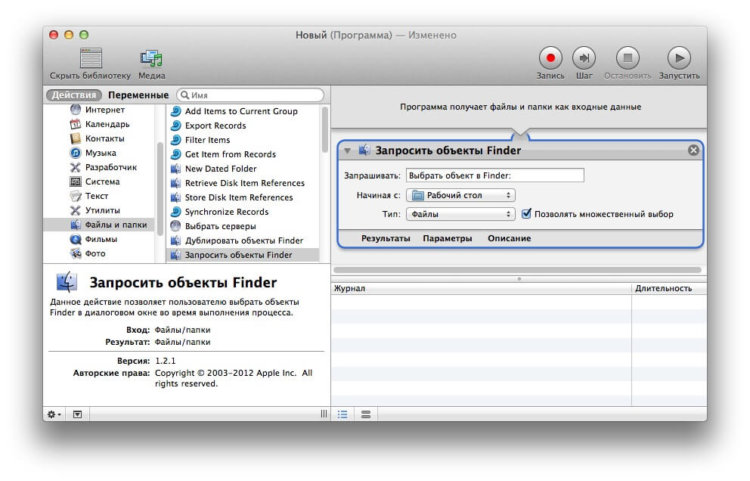Image resolution: width=750 pixels, height=481 pixels.
Task: Switch log area to list view icon
Action: pyautogui.click(x=342, y=414)
